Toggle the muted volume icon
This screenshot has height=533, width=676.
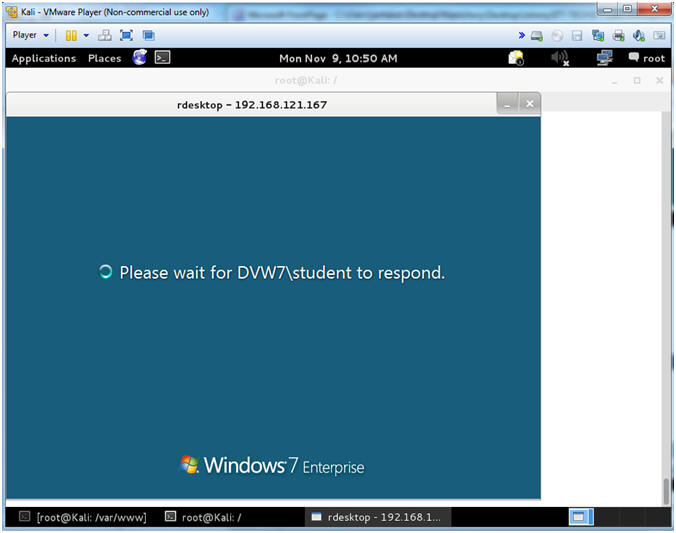pyautogui.click(x=560, y=58)
